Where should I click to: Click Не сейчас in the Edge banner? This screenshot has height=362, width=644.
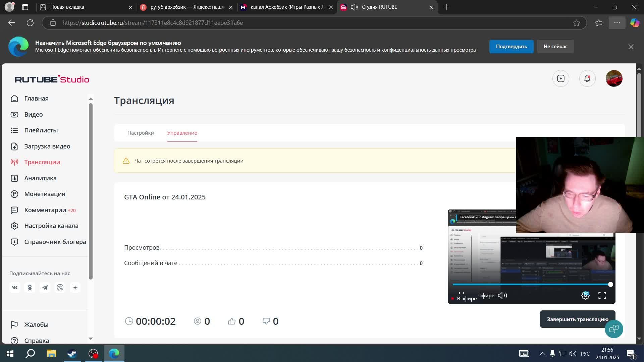(x=555, y=47)
